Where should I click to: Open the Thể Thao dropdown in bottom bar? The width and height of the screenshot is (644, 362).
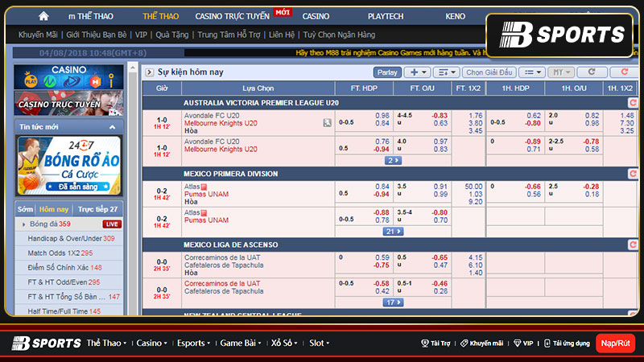coord(106,343)
